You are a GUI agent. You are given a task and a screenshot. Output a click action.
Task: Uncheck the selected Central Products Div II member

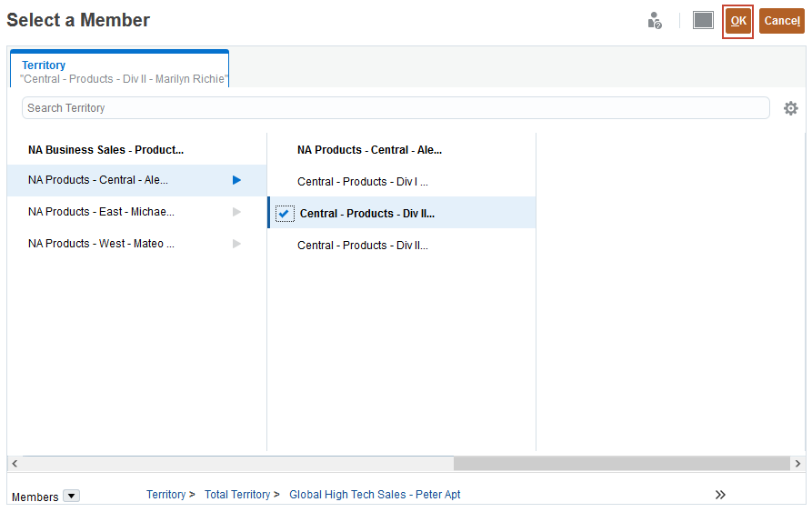tap(285, 214)
